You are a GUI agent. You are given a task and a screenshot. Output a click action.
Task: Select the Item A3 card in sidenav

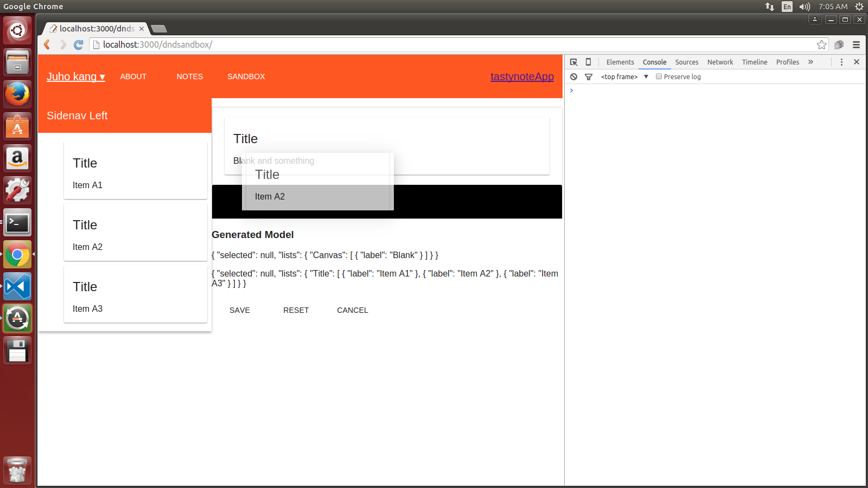tap(136, 294)
